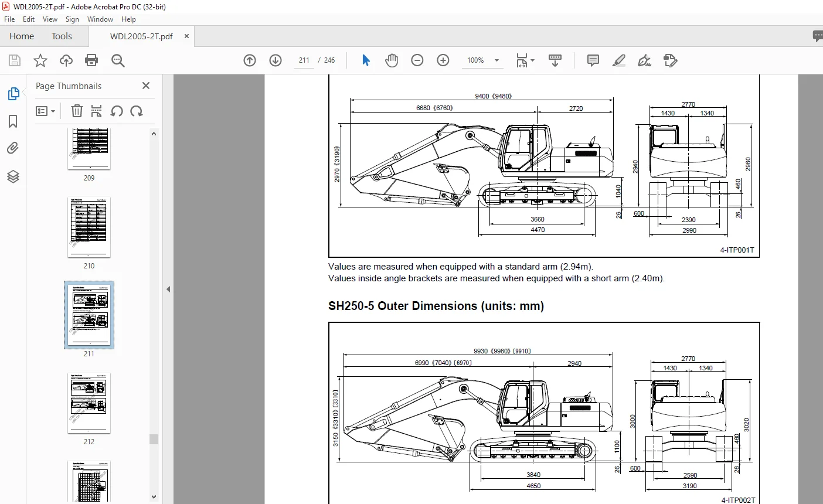
Task: Open the Layers sidebar panel
Action: click(13, 176)
